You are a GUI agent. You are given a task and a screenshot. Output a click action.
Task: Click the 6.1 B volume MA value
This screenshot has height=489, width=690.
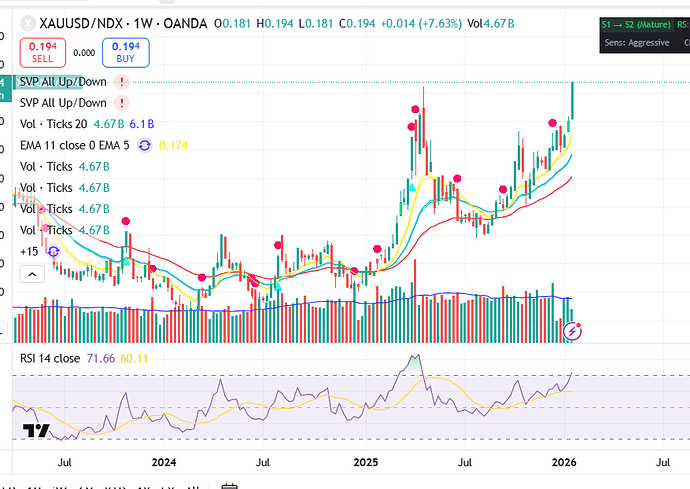coord(142,124)
